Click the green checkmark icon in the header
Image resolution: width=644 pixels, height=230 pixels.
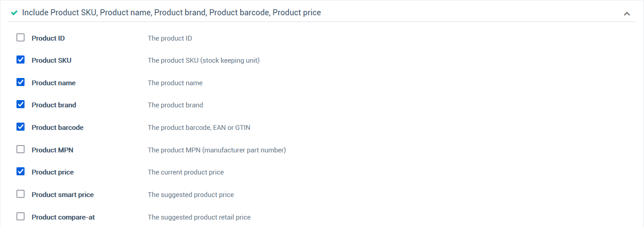click(x=14, y=13)
